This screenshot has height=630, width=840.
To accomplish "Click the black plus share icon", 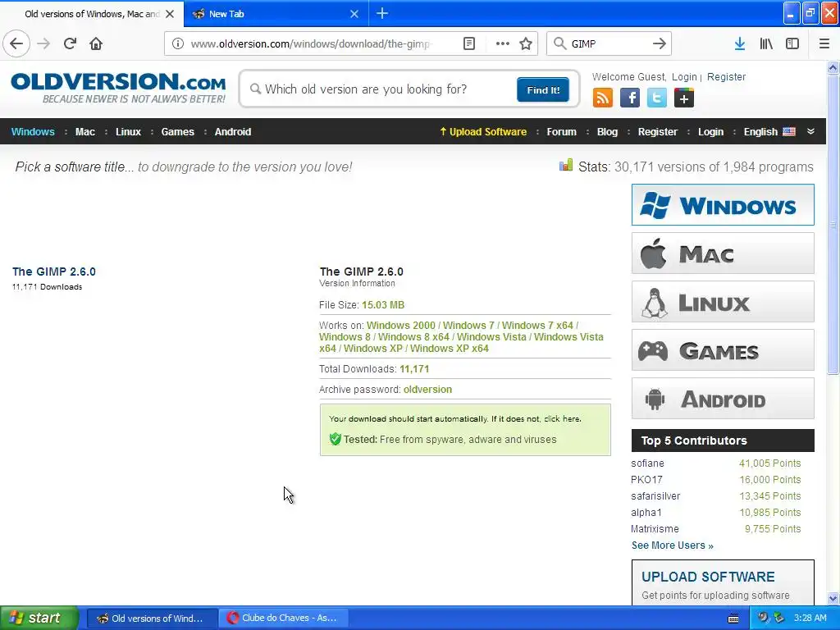I will tap(683, 98).
